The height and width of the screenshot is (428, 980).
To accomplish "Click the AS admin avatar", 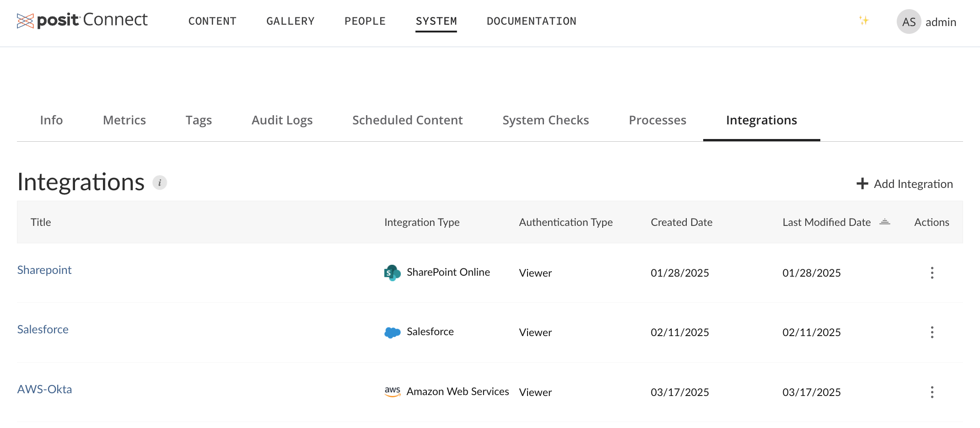I will point(908,21).
